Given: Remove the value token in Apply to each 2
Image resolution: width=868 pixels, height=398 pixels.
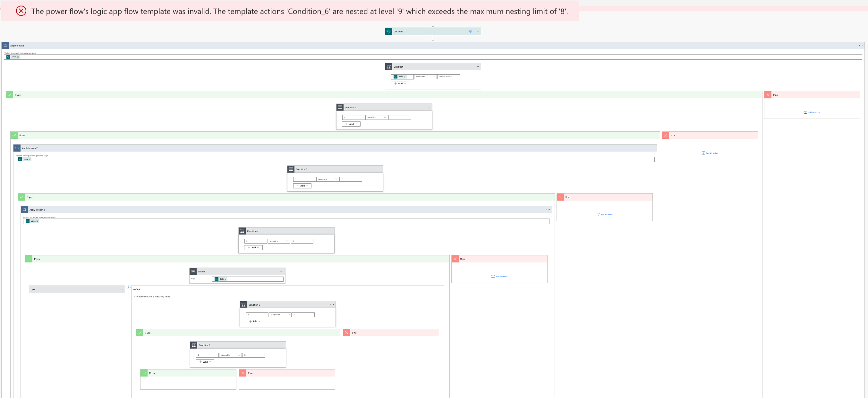Looking at the screenshot, I should click(x=30, y=160).
